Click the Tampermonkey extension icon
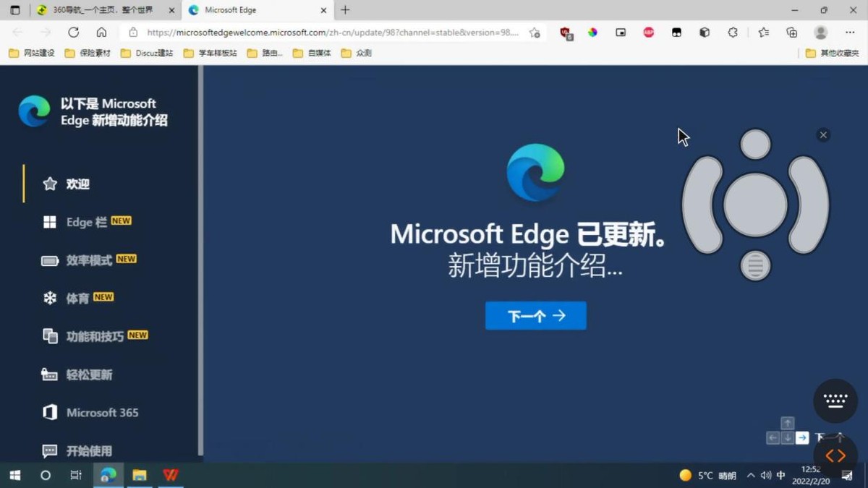Image resolution: width=868 pixels, height=488 pixels. [x=676, y=33]
